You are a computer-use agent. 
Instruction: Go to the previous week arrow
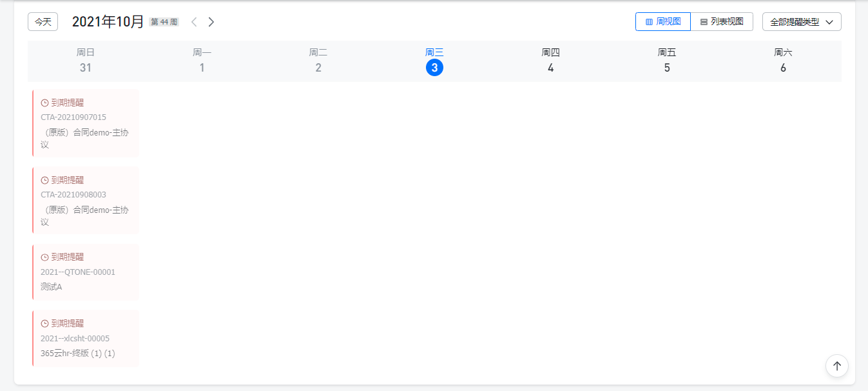point(194,22)
